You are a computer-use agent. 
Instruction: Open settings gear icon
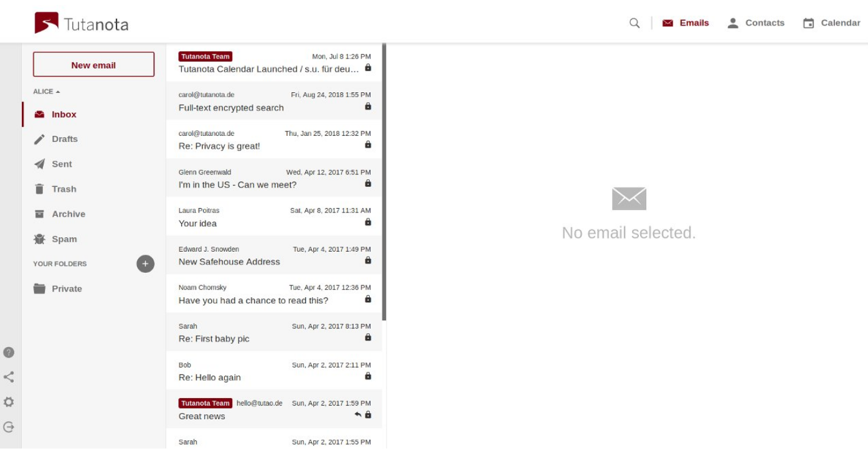pyautogui.click(x=9, y=402)
